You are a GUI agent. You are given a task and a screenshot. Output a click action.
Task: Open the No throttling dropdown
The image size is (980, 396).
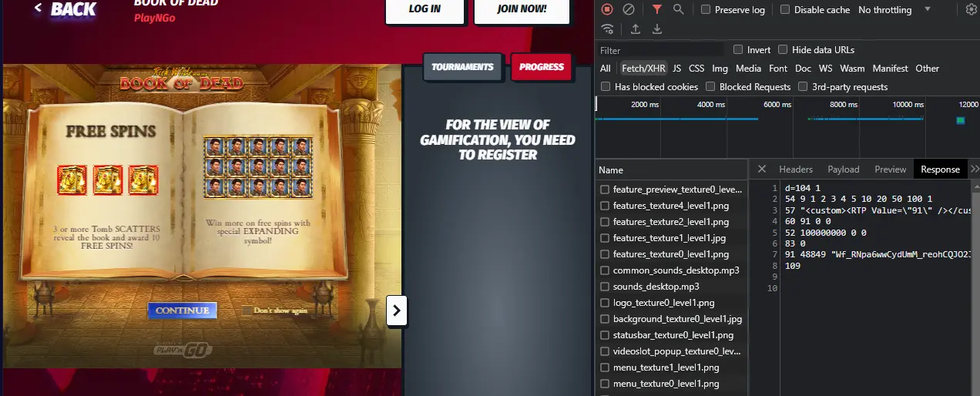894,9
